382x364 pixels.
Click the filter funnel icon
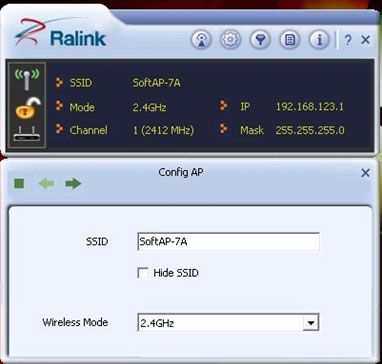(260, 40)
